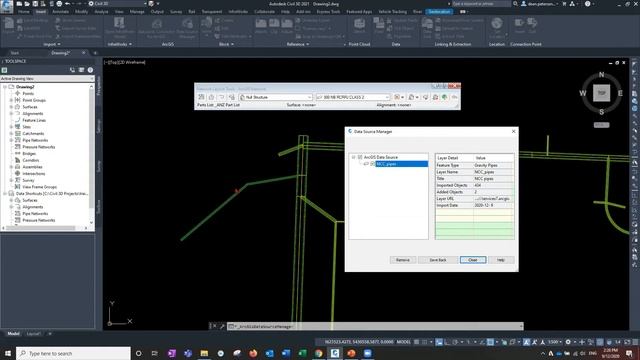Expand the Reference ribbon panel
Screen dimensions: 640x360
[298, 44]
